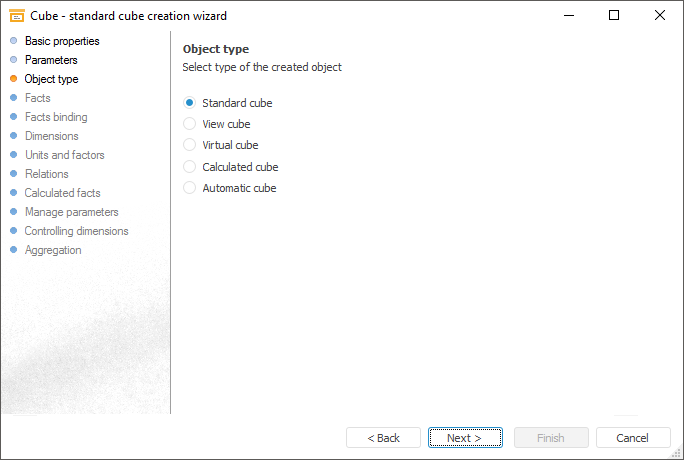Select the Automatic cube radio button
Viewport: 685px width, 460px height.
(x=190, y=188)
